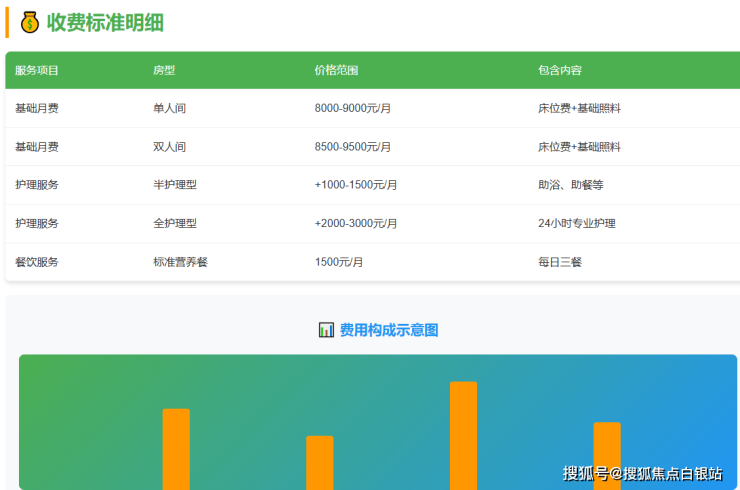This screenshot has width=740, height=490.
Task: Click the 包含内容 column header
Action: point(560,70)
